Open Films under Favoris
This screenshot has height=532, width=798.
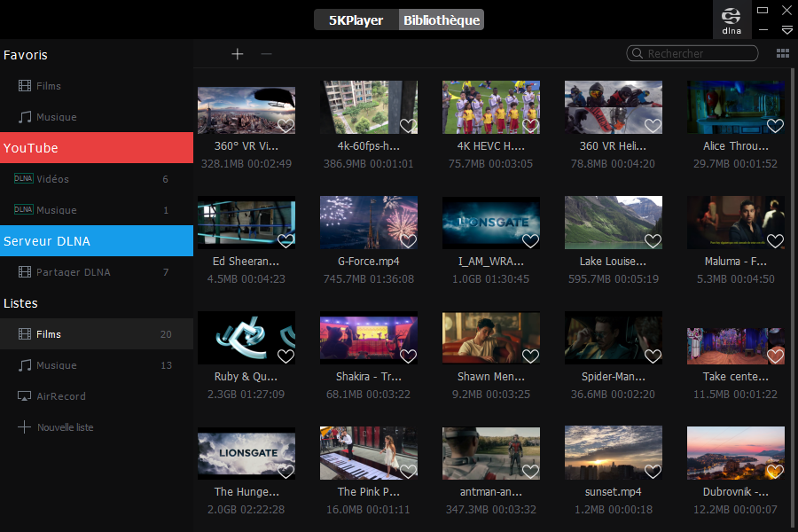(x=48, y=86)
